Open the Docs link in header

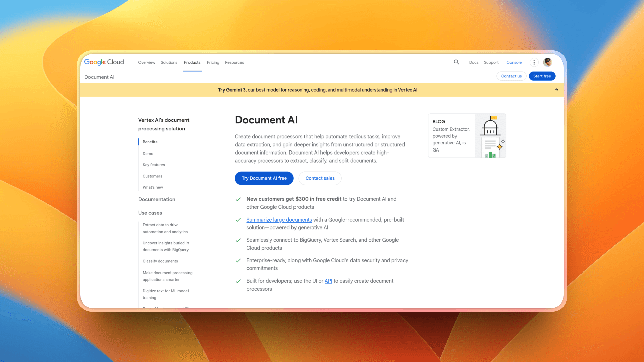(x=474, y=62)
